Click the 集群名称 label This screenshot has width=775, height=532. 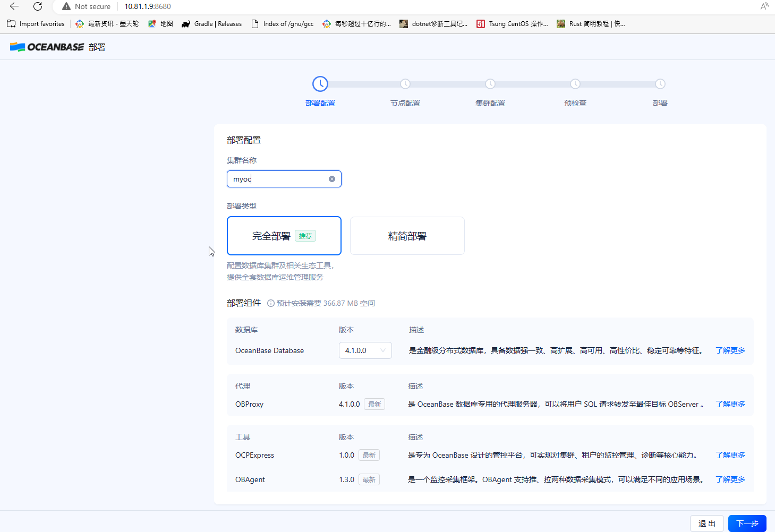click(242, 160)
